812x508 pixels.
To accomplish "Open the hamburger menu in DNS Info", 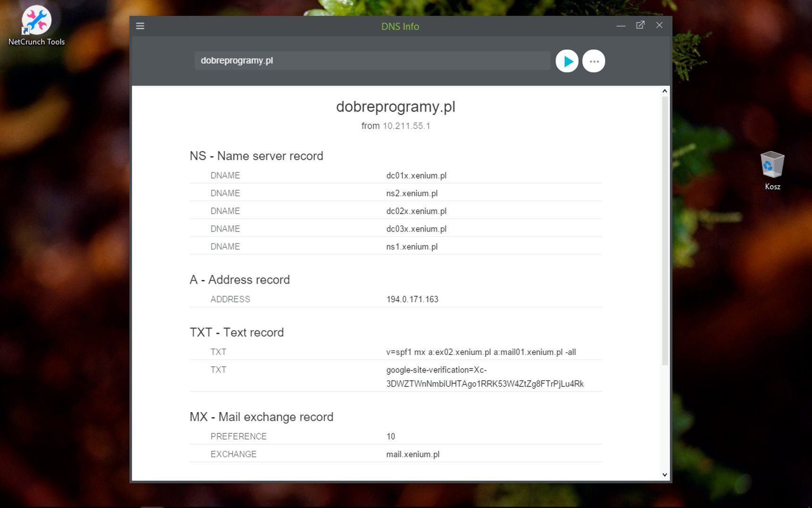I will tap(140, 26).
